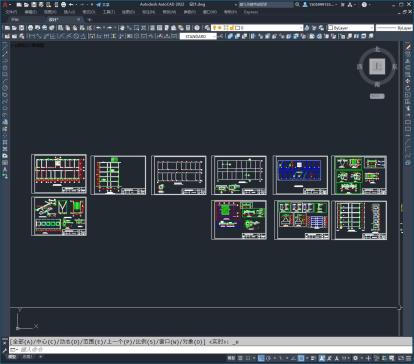
Task: Open the Help question mark in title bar
Action: (x=364, y=5)
